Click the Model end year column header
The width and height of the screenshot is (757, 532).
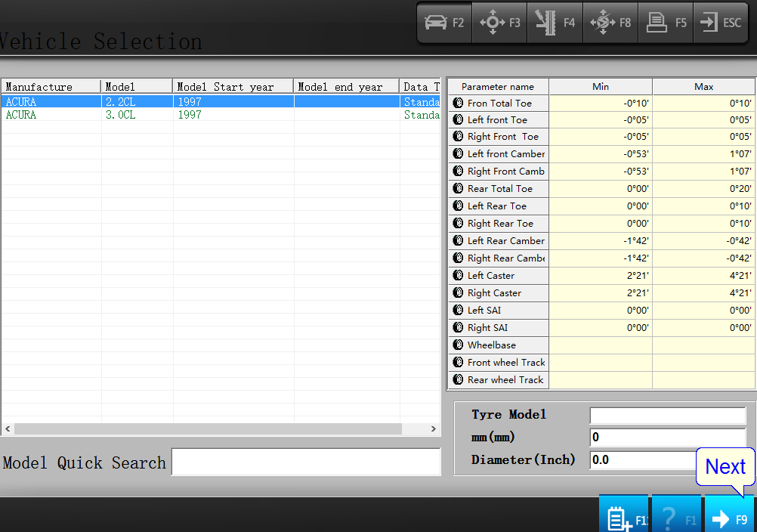(347, 87)
